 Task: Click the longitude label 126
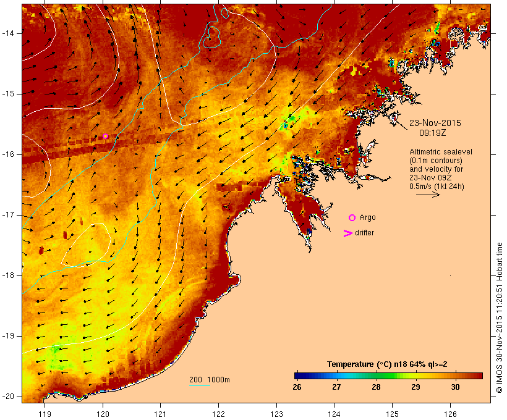(450, 414)
